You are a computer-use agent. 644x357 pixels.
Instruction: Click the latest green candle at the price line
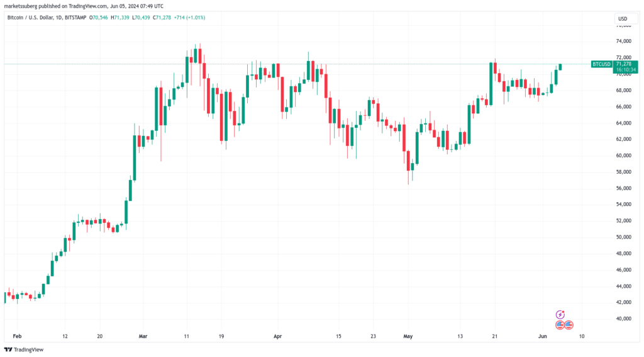tap(560, 67)
